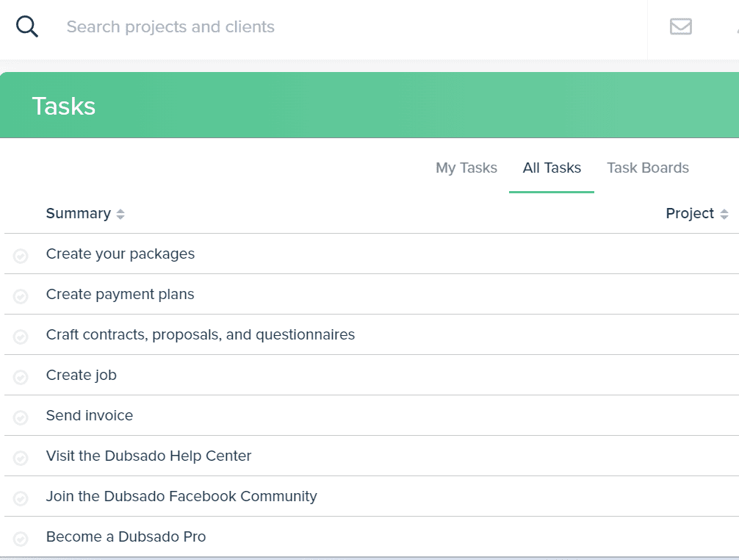Screen dimensions: 739x560
Task: Open the 'Send invoice' task details
Action: 90,415
